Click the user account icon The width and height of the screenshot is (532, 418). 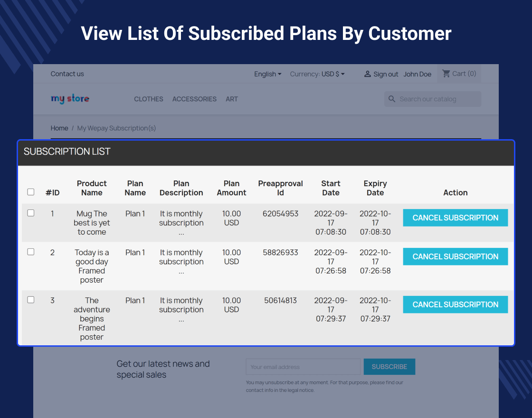(x=368, y=74)
